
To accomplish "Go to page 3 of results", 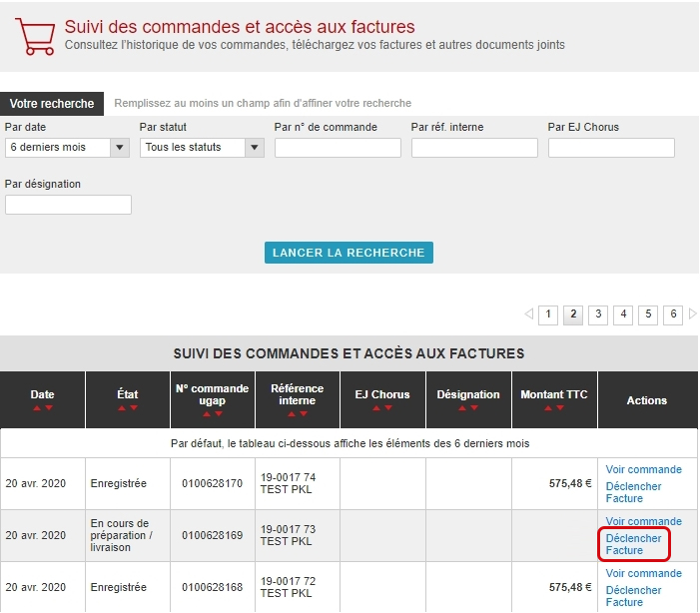I will pos(598,314).
